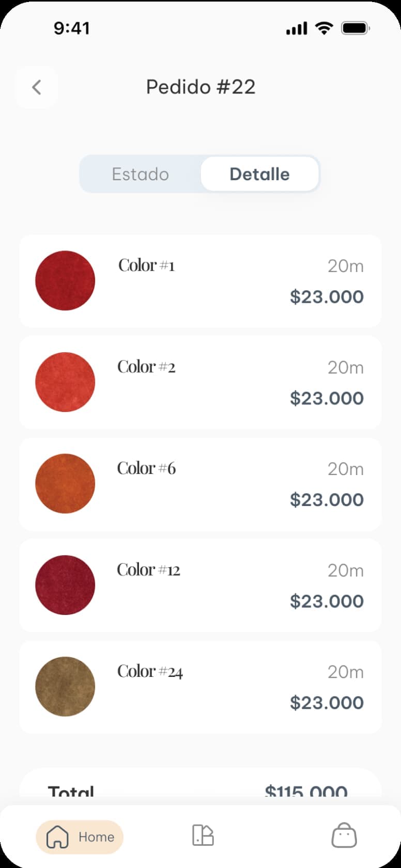Click the Home label in navigation
This screenshot has height=868, width=401.
click(x=96, y=837)
